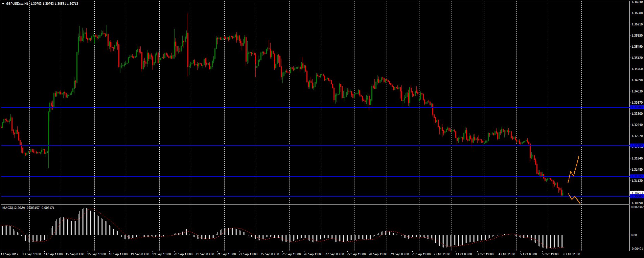Screen dimensions: 644x258
Task: Click the 18 Sep 11:00 time label
Action: click(x=119, y=254)
